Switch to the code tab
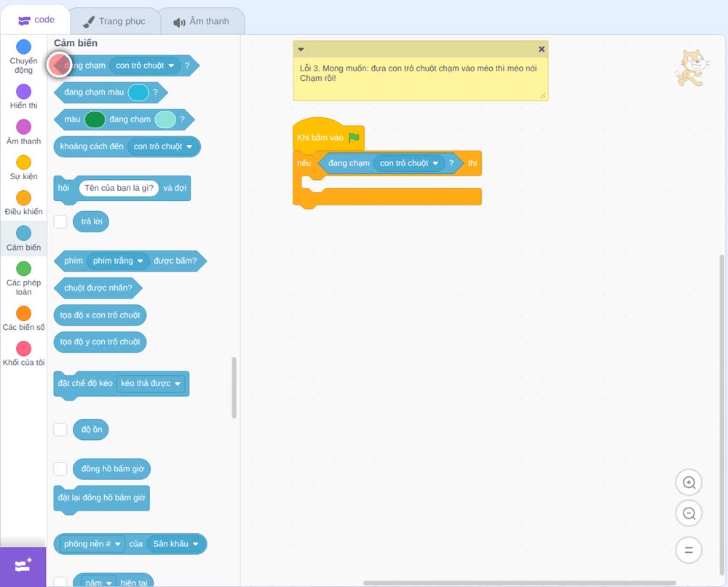The image size is (728, 587). [36, 20]
